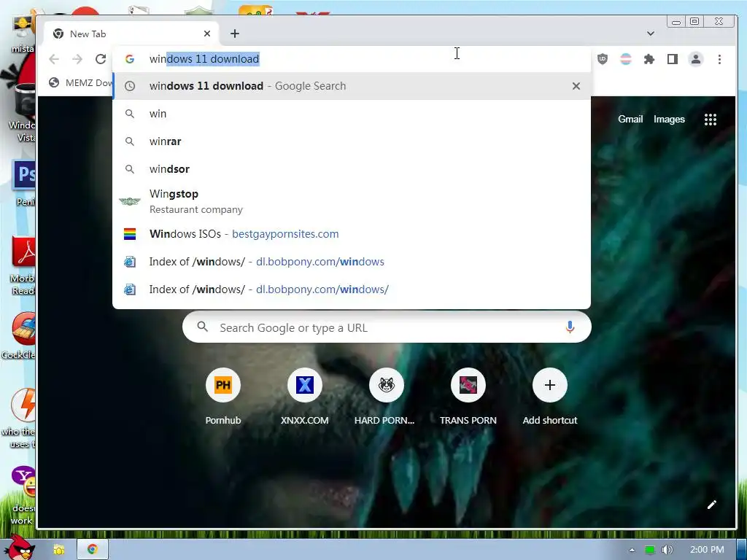Image resolution: width=747 pixels, height=560 pixels.
Task: Open the Google apps grid
Action: pyautogui.click(x=711, y=120)
